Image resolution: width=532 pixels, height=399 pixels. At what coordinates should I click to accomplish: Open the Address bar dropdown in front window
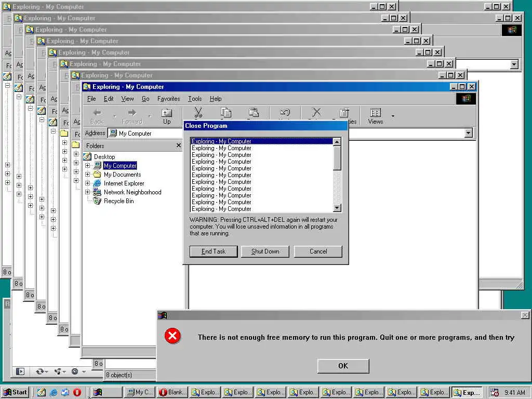[x=468, y=133]
